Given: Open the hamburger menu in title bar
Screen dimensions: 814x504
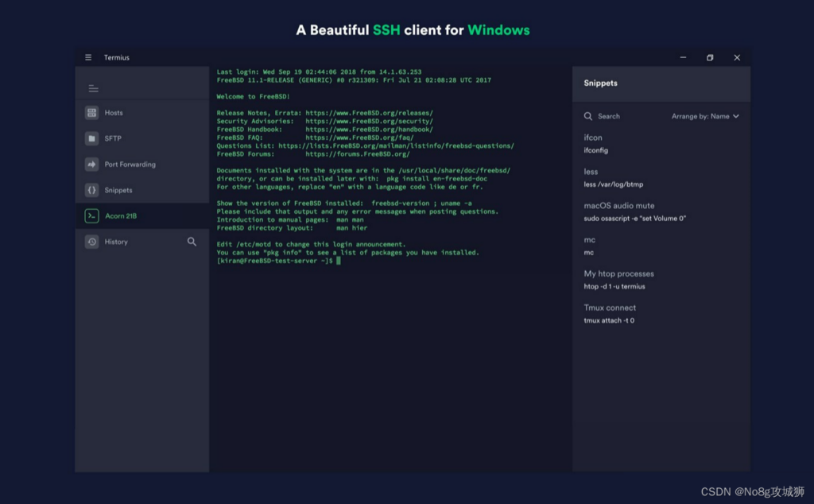Looking at the screenshot, I should (88, 57).
